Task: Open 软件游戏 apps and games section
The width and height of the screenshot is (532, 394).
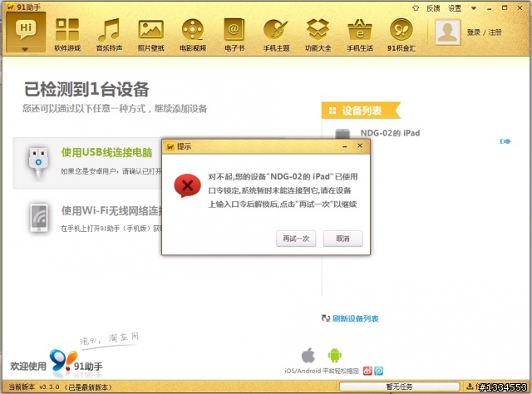Action: tap(67, 35)
